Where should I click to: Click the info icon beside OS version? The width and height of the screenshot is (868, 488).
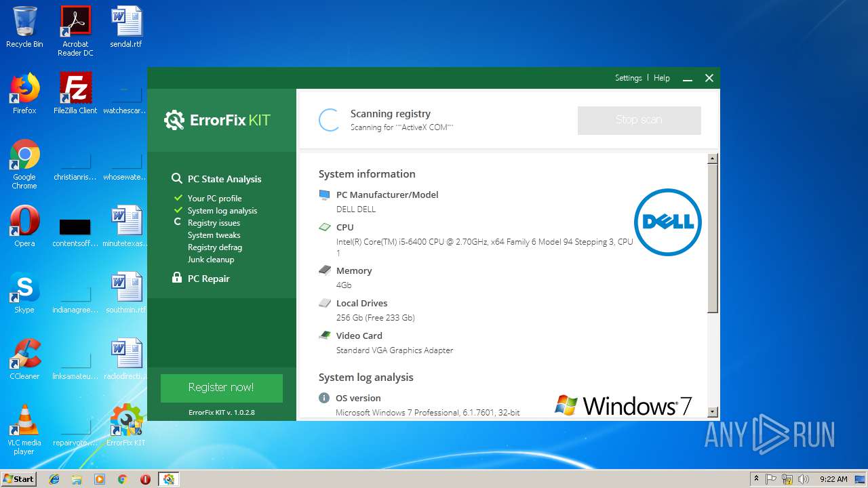coord(324,398)
